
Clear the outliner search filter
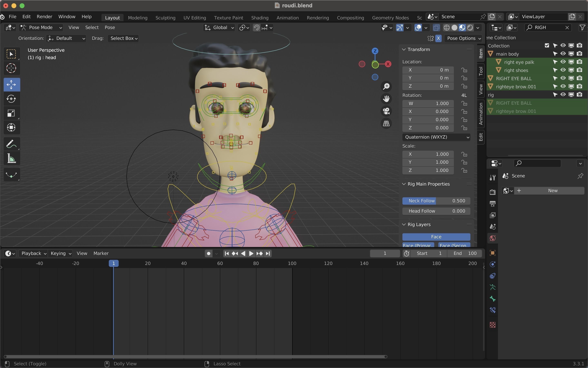click(567, 28)
